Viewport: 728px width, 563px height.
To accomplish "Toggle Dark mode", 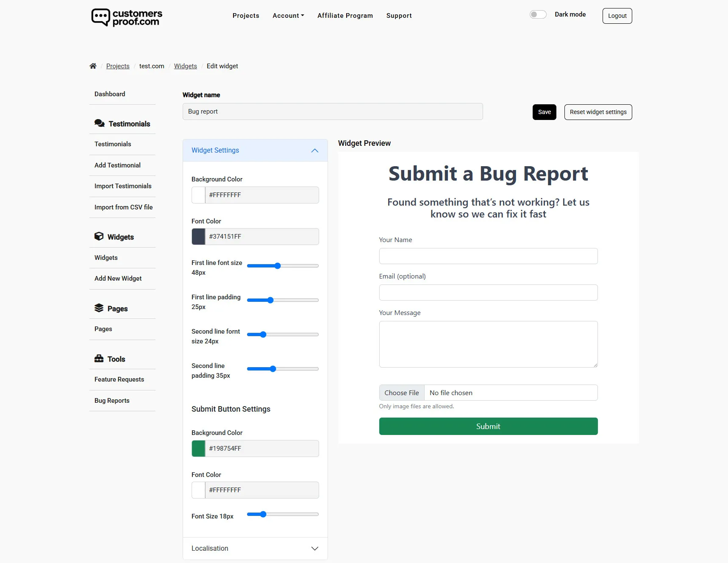I will [x=538, y=14].
